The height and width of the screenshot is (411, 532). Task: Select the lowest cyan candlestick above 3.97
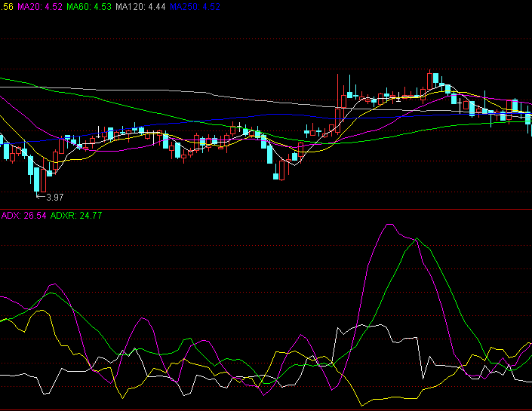click(35, 179)
